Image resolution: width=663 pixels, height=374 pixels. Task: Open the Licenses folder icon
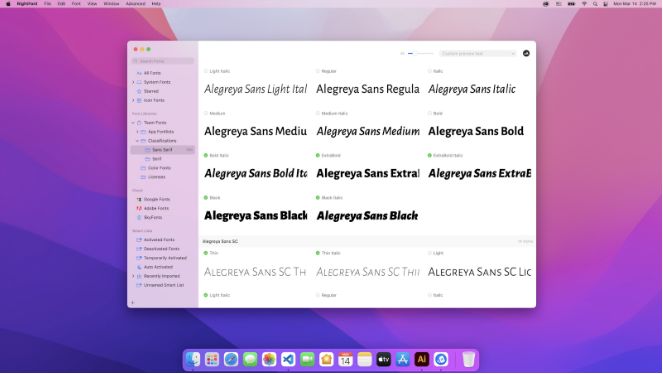(x=143, y=177)
